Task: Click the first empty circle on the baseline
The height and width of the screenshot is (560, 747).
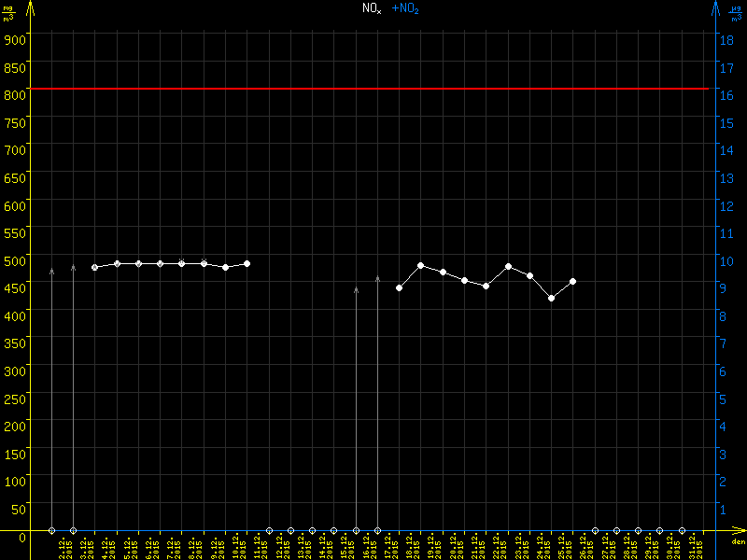Action: tap(51, 530)
